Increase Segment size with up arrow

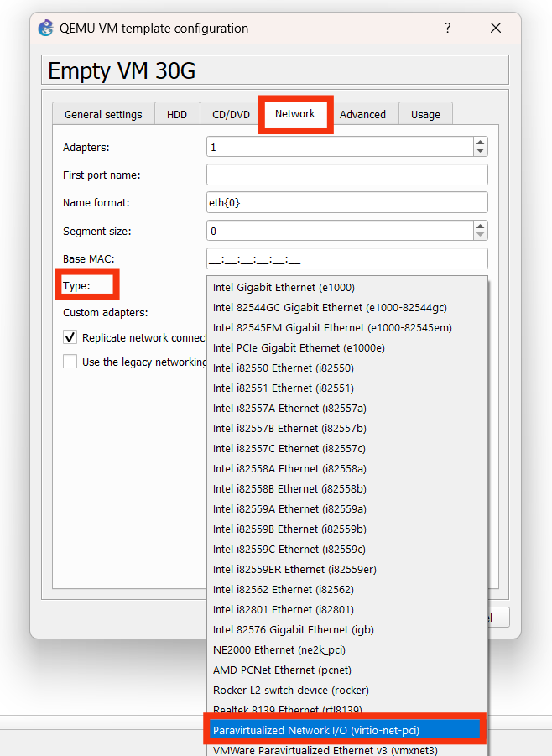pyautogui.click(x=480, y=226)
